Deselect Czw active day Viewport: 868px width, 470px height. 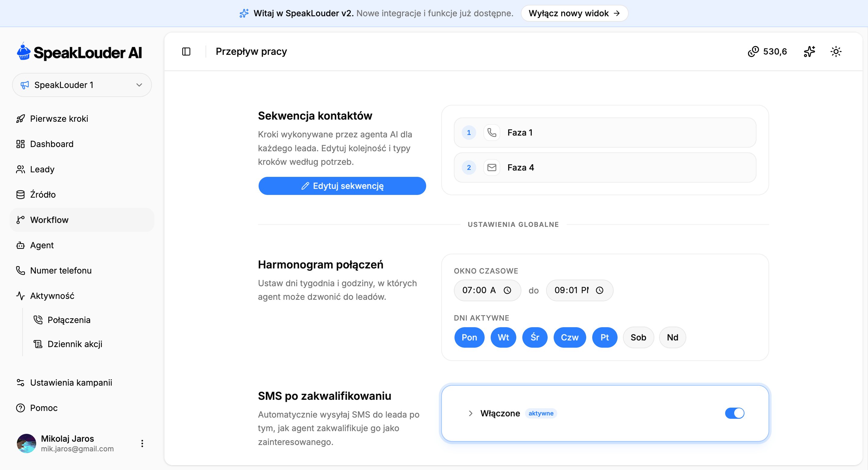coord(569,338)
